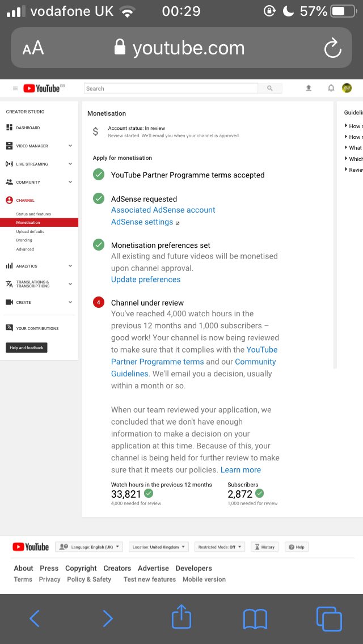Select Branding submenu item
The image size is (363, 644).
tap(24, 240)
